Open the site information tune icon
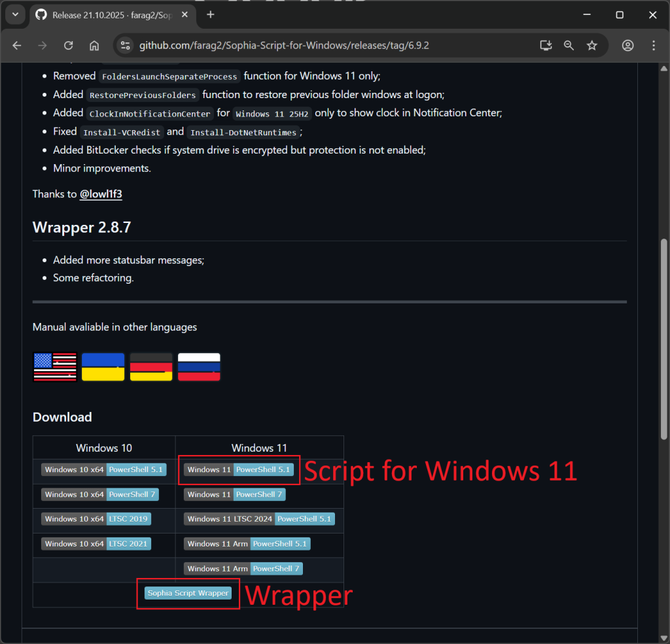The image size is (670, 644). [x=125, y=45]
